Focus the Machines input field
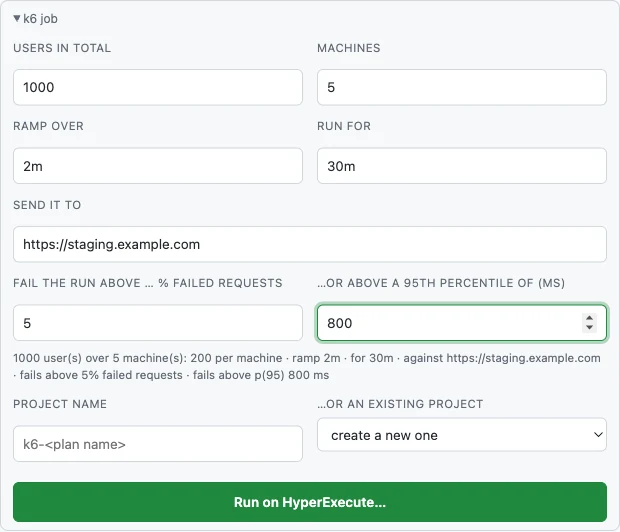Screen dimensions: 620x532 click(x=462, y=87)
